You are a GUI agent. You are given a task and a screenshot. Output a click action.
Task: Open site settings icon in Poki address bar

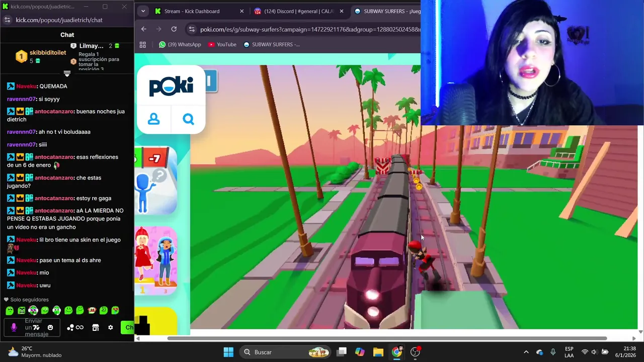tap(191, 29)
